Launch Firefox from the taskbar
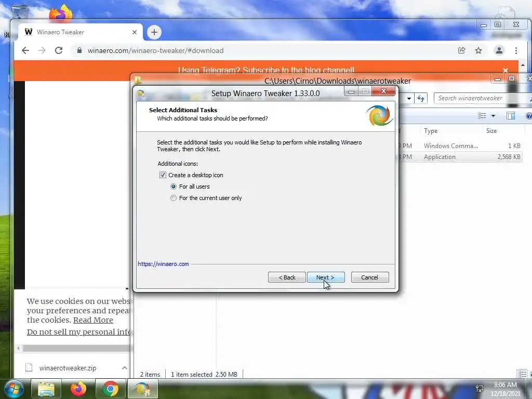Viewport: 532px width, 399px height. tap(78, 389)
